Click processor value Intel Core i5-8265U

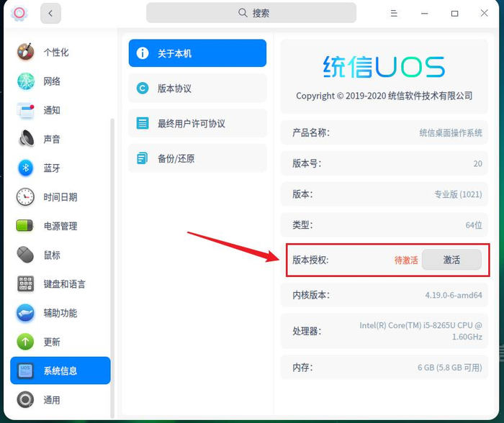point(420,331)
